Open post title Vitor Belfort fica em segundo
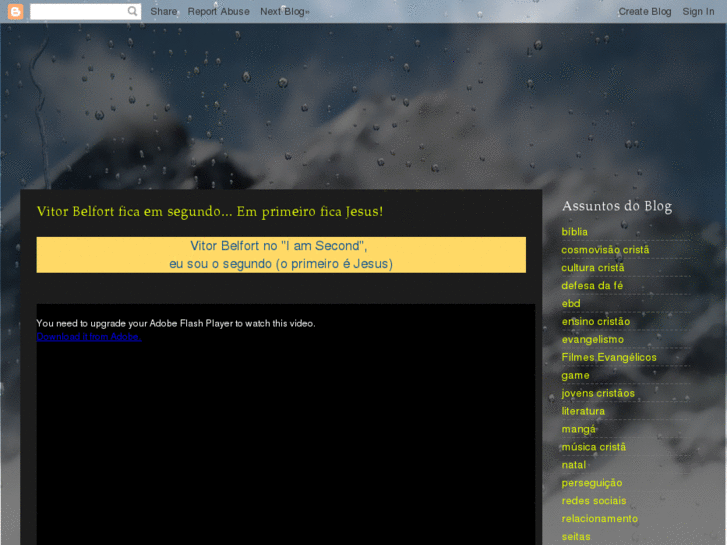Viewport: 727px width, 545px height. click(x=210, y=212)
